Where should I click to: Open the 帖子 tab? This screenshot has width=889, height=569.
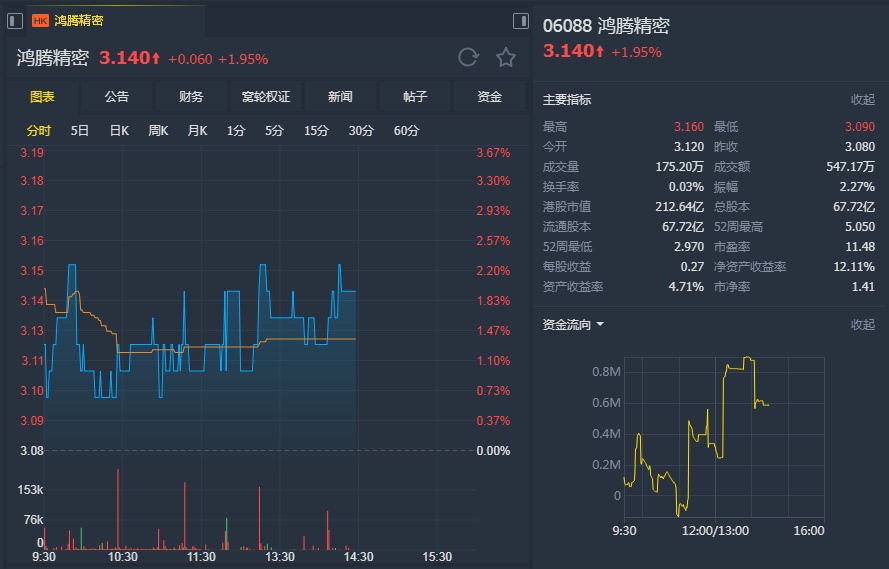point(415,97)
